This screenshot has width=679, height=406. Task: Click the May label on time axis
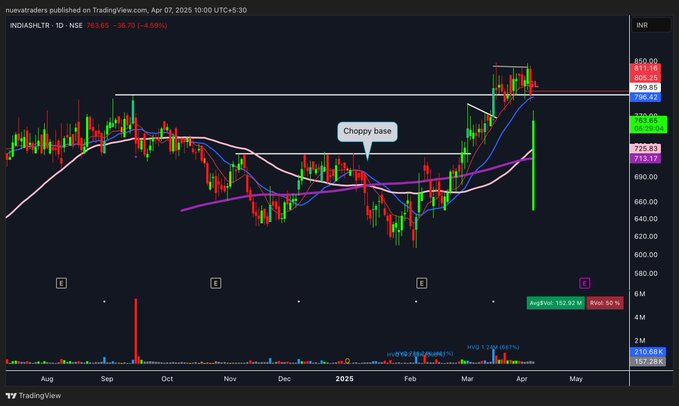point(576,379)
